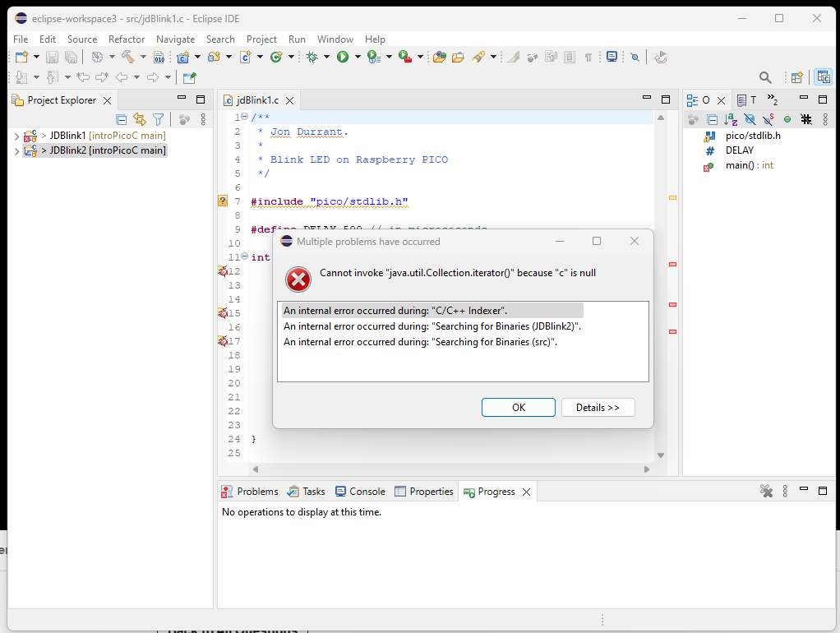Open a terminal with monitor icon
840x633 pixels.
[612, 57]
